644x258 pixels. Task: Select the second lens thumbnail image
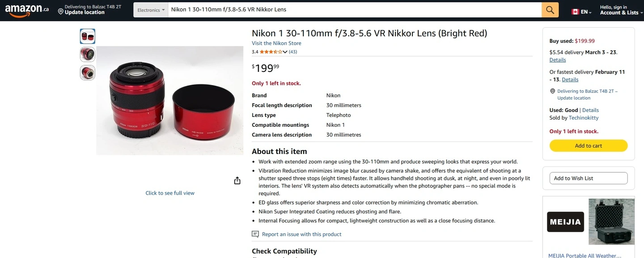coord(88,54)
